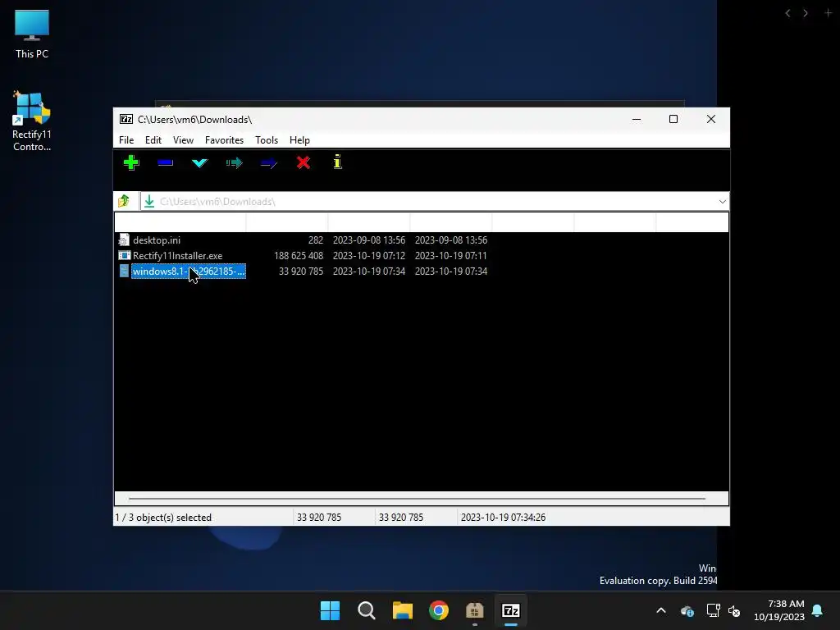This screenshot has height=630, width=840.
Task: Click the up one folder level icon
Action: pyautogui.click(x=125, y=201)
